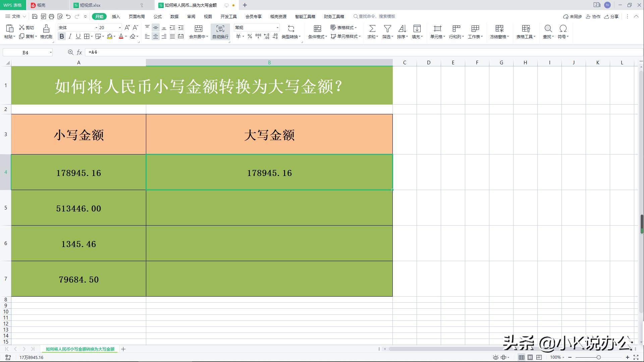Switch to the 数据 ribbon tab
The height and width of the screenshot is (362, 644).
coord(174,16)
